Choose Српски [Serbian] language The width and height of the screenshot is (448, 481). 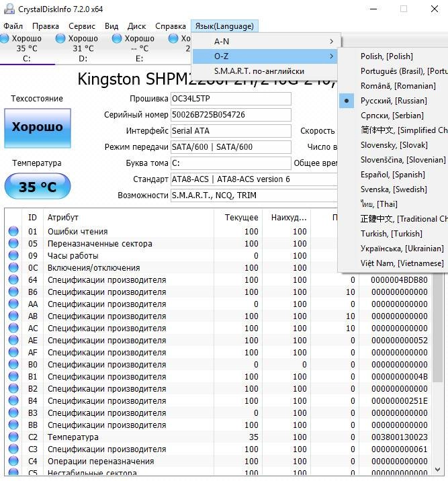394,116
